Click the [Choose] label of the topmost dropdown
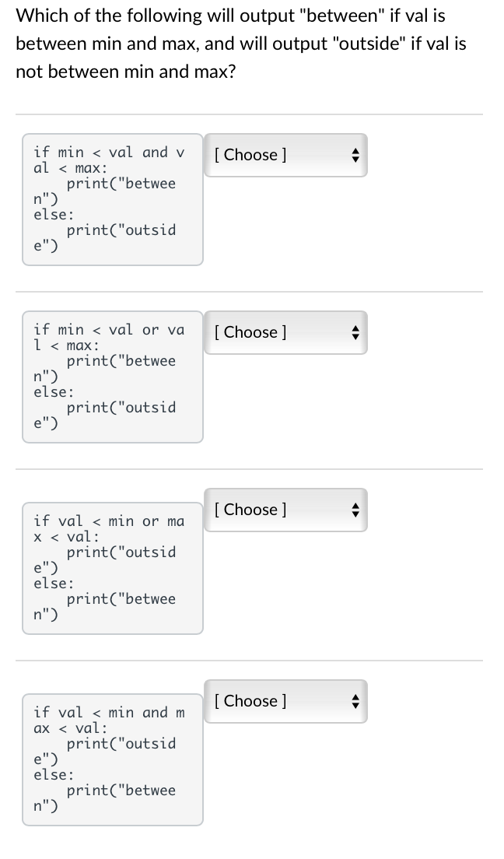Image resolution: width=504 pixels, height=859 pixels. (250, 155)
